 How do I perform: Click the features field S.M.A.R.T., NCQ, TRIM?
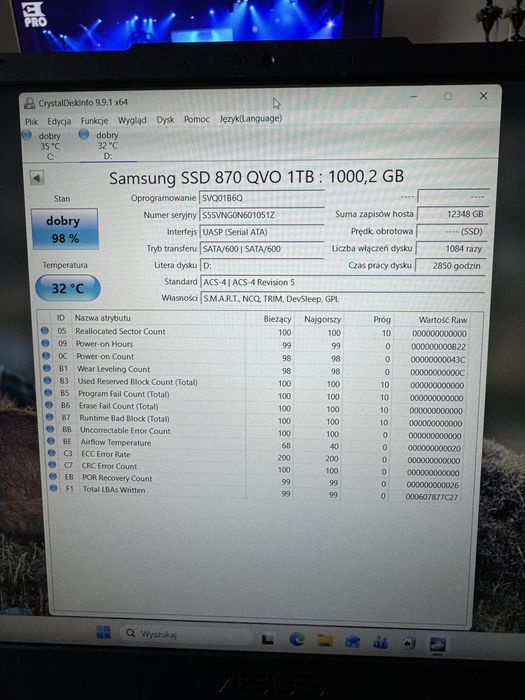click(342, 299)
